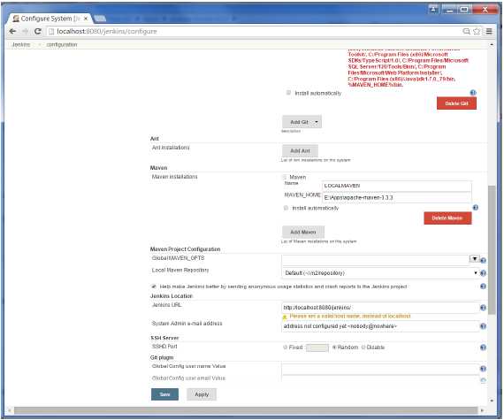Viewport: 504px width, 420px height.
Task: Open the Chrome menu hamburger icon
Action: pos(489,31)
